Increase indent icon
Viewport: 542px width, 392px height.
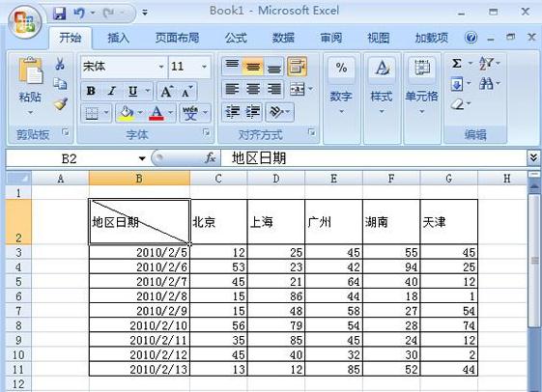pyautogui.click(x=253, y=112)
